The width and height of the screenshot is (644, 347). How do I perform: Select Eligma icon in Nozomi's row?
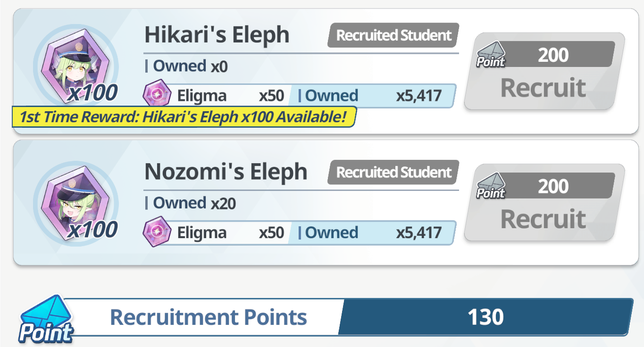tap(157, 232)
